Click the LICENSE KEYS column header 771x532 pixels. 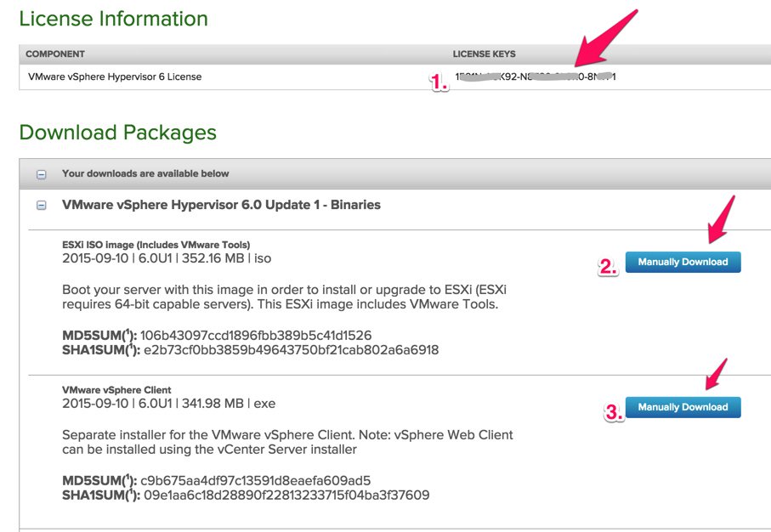(x=484, y=54)
